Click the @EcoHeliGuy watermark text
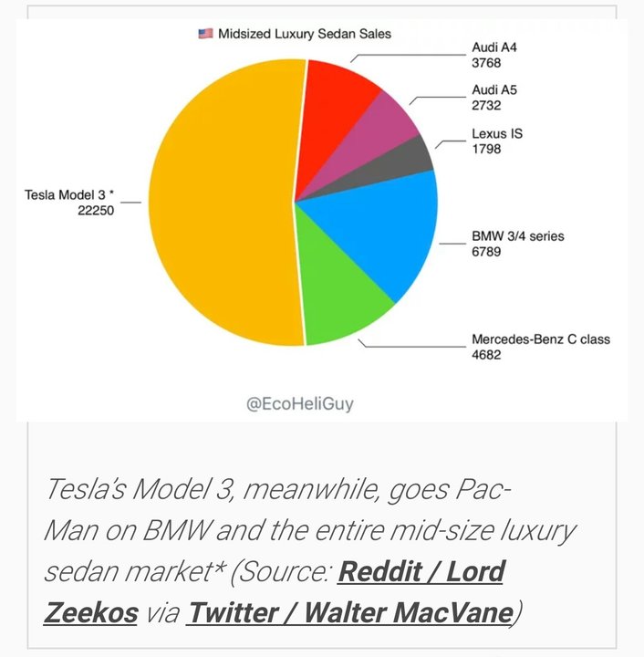The height and width of the screenshot is (657, 644). 300,403
